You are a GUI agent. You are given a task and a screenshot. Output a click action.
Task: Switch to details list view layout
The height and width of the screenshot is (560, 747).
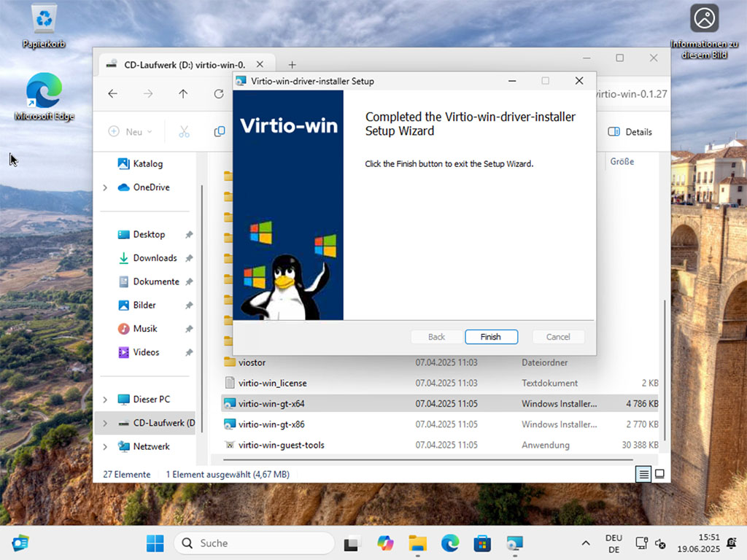(x=643, y=474)
